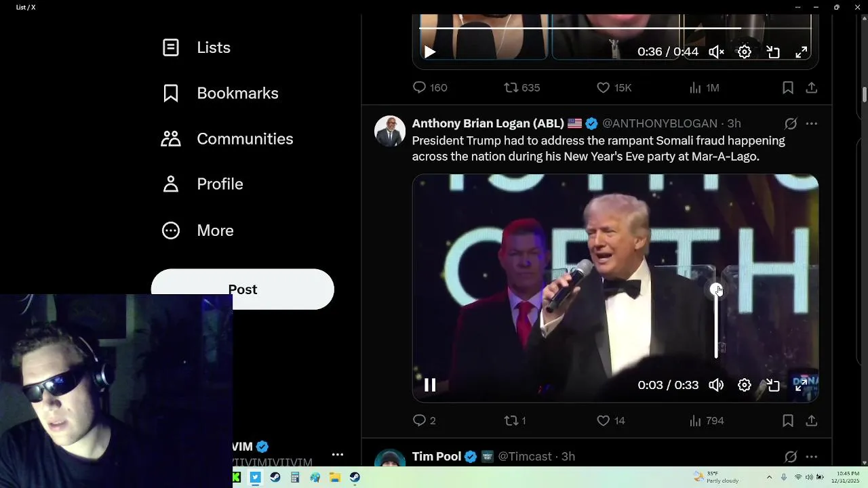Share the post with 15K likes
868x488 pixels.
tap(811, 87)
